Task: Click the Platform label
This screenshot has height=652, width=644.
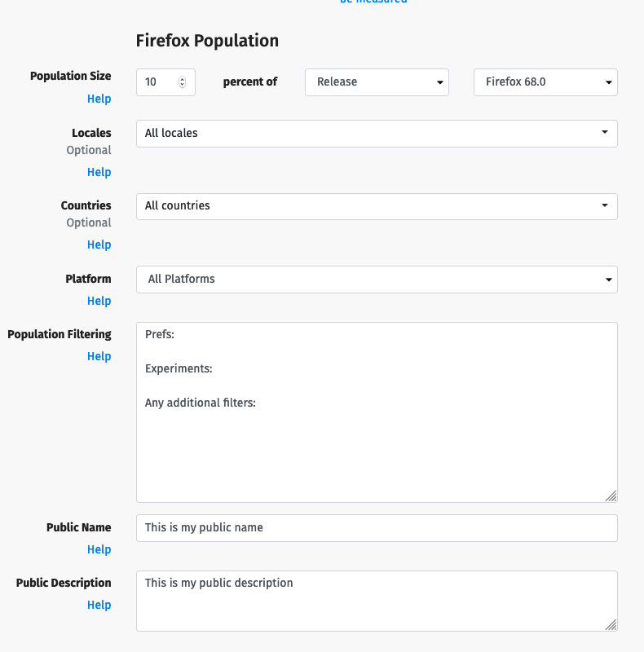Action: [88, 279]
